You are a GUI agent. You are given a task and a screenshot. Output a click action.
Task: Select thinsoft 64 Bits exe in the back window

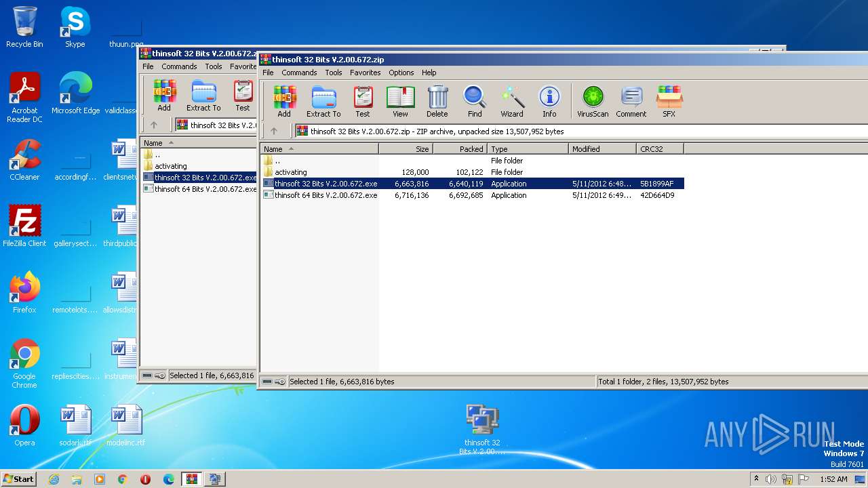click(x=199, y=189)
